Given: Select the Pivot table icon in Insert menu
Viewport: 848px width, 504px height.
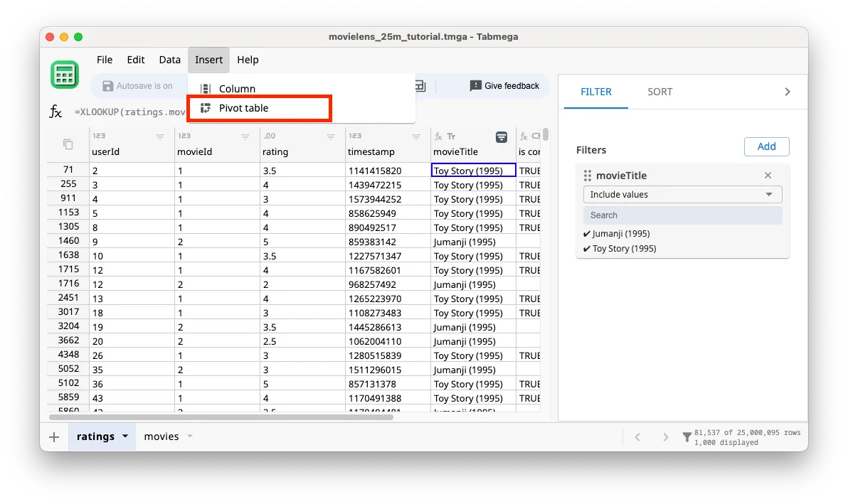Looking at the screenshot, I should coord(205,109).
